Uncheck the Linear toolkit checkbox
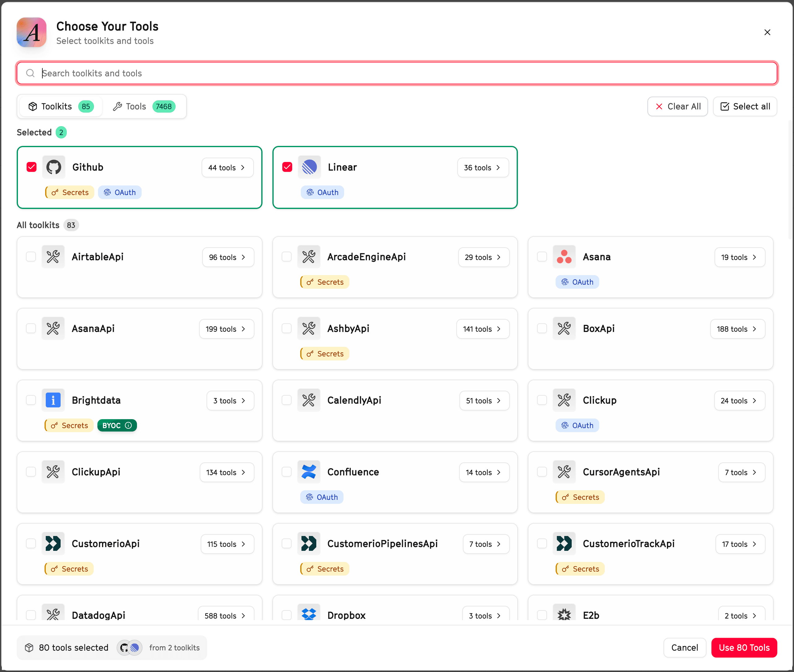This screenshot has height=672, width=794. point(287,167)
